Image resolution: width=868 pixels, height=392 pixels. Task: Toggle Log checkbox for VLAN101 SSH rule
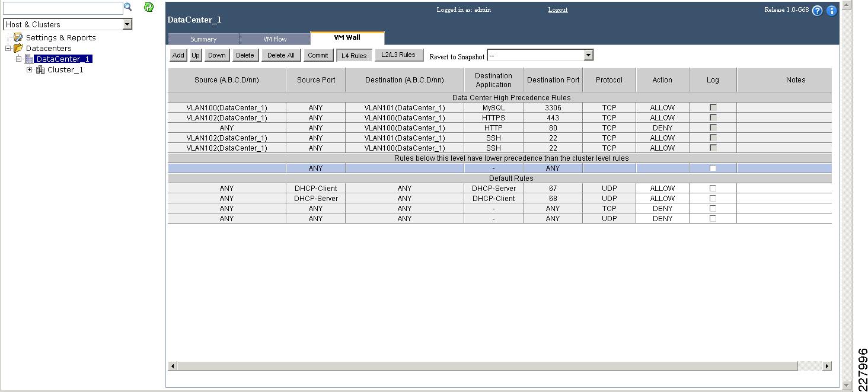point(713,138)
